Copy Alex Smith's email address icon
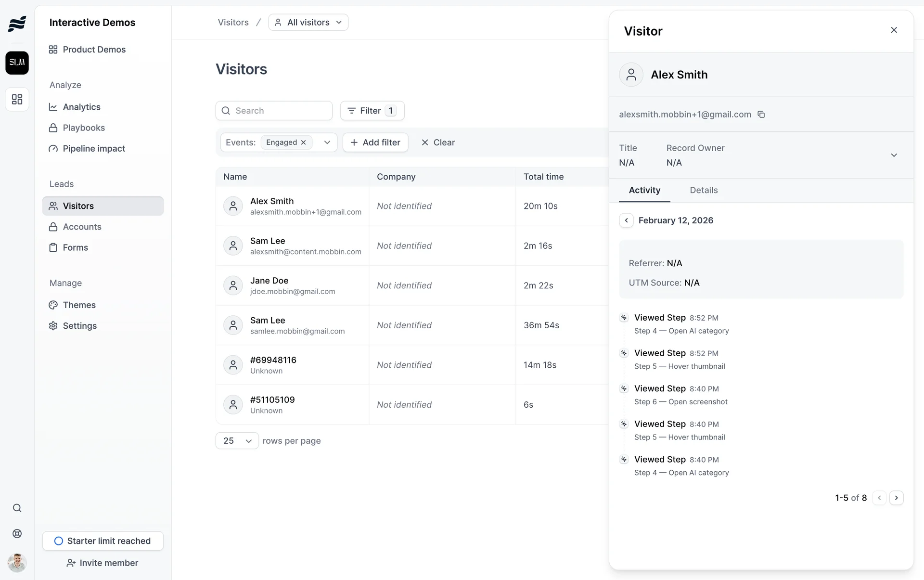This screenshot has width=924, height=580. pos(761,115)
